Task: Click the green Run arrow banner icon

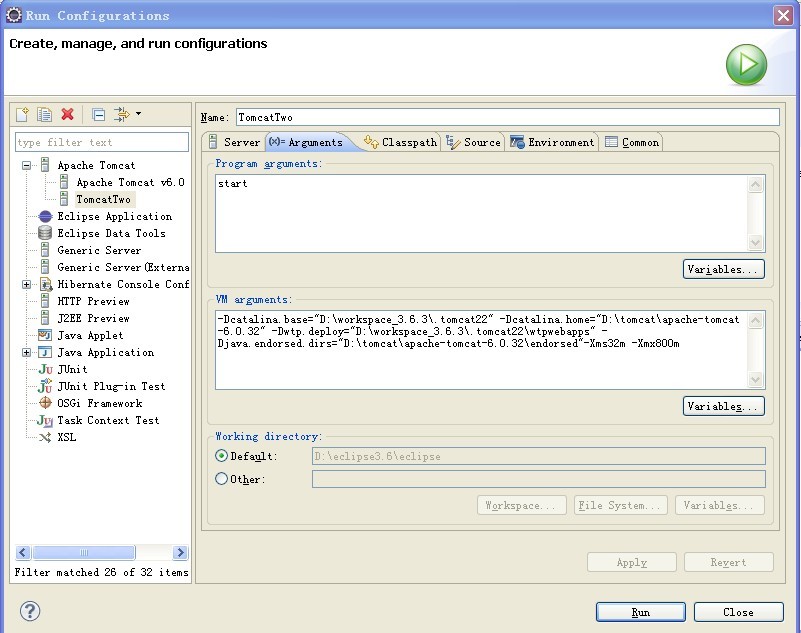Action: click(746, 65)
